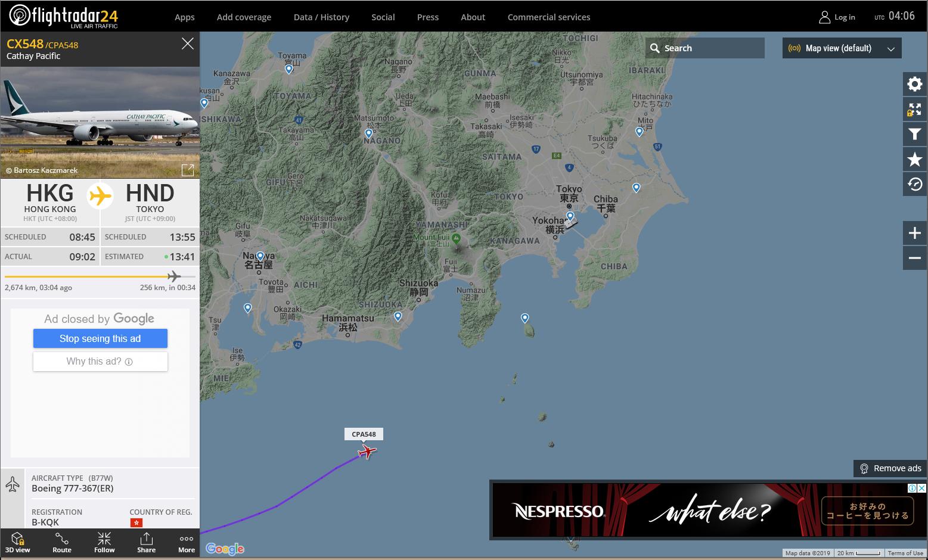
Task: Click Stop seeing this ad
Action: point(100,338)
